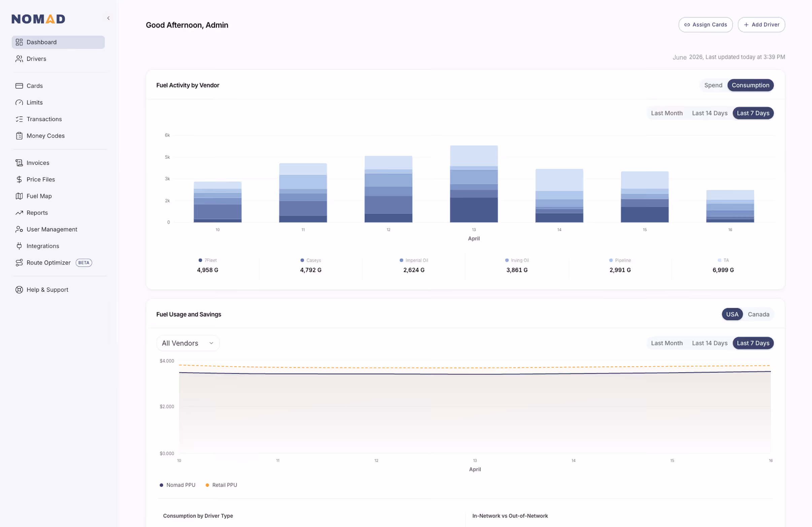812x527 pixels.
Task: Collapse the sidebar with the chevron arrow
Action: click(x=108, y=19)
